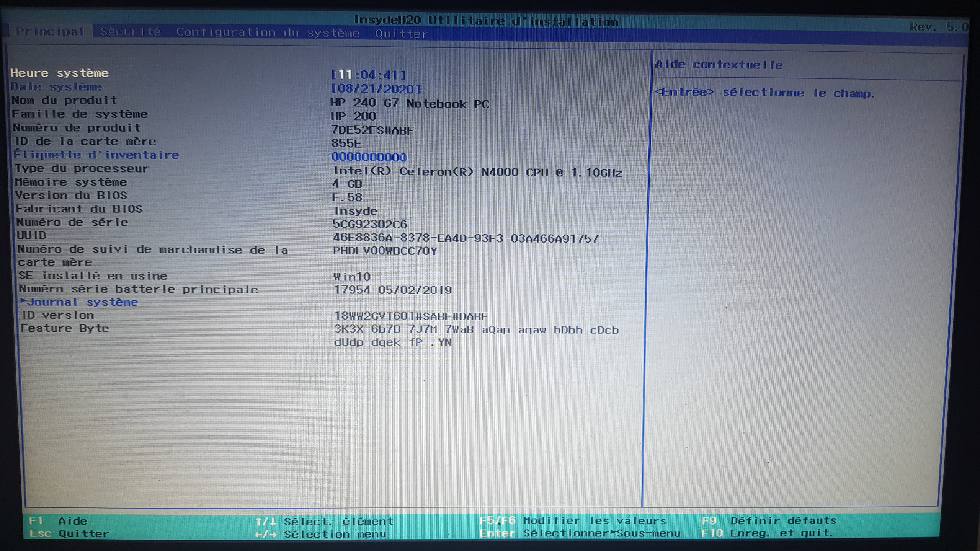Click the Numéro de produit label
Image resolution: width=980 pixels, height=551 pixels.
77,127
